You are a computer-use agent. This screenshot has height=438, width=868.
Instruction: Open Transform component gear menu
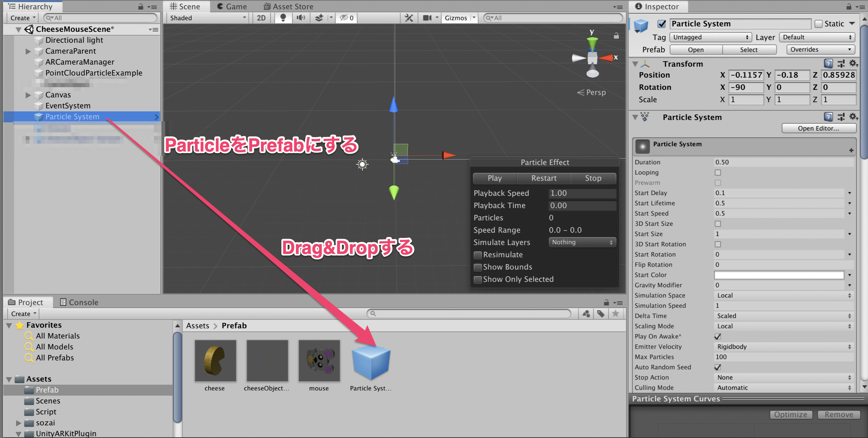tap(853, 64)
